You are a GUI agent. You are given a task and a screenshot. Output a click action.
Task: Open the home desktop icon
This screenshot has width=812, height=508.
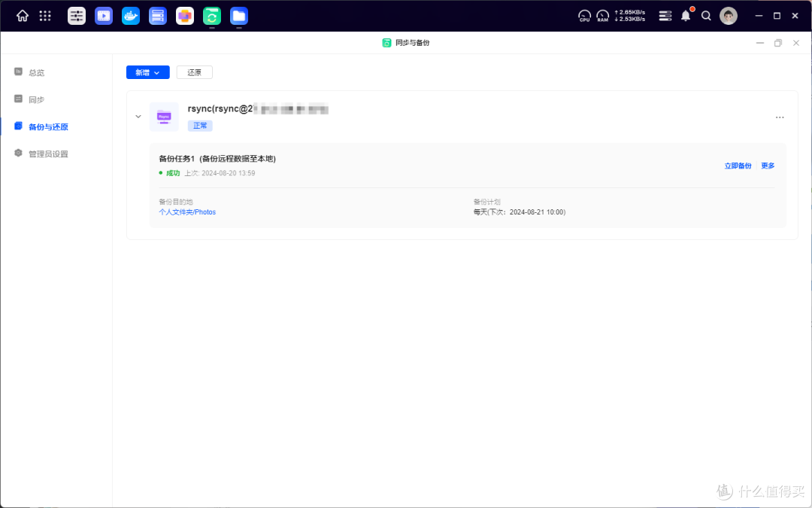tap(23, 16)
